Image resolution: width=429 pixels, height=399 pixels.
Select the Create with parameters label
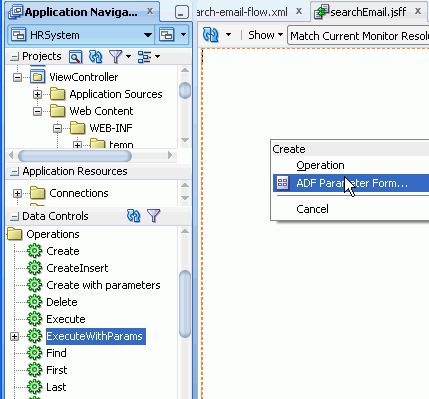(103, 285)
